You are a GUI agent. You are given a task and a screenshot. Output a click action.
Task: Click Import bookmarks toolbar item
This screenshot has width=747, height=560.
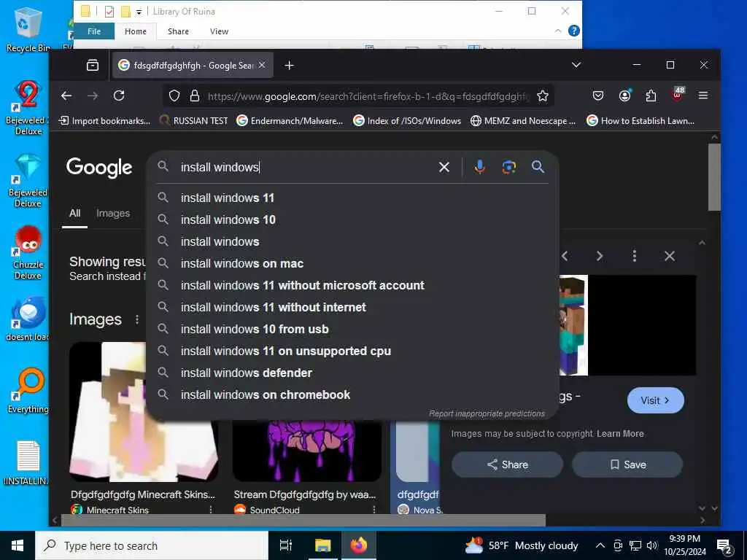[104, 121]
